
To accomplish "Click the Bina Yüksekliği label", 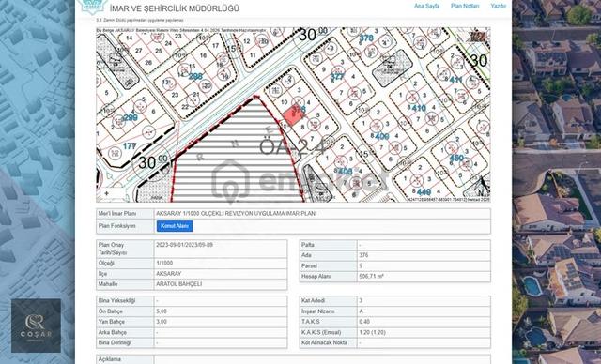I will coord(116,300).
